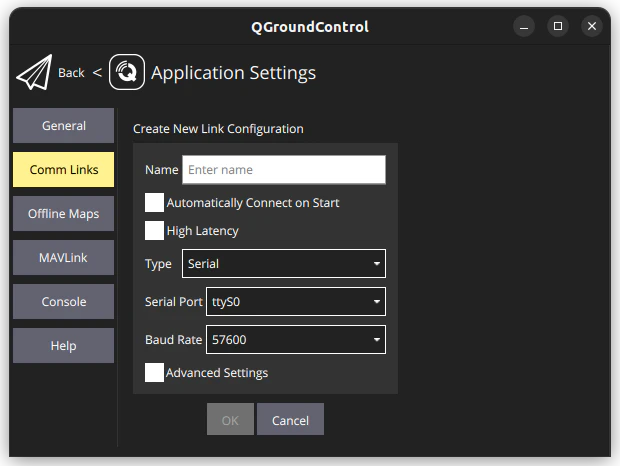Screen dimensions: 620x466
Task: Open the Console tab
Action: (64, 302)
